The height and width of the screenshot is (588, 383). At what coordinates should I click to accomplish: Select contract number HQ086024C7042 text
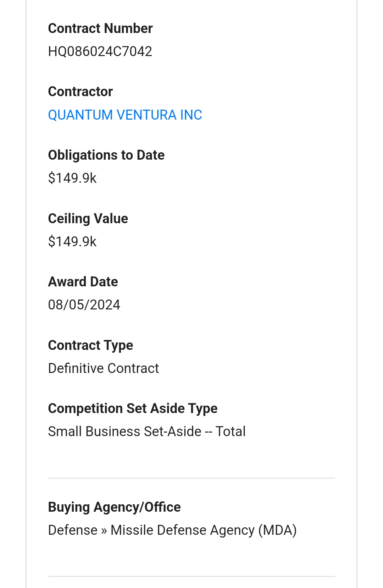click(x=100, y=51)
